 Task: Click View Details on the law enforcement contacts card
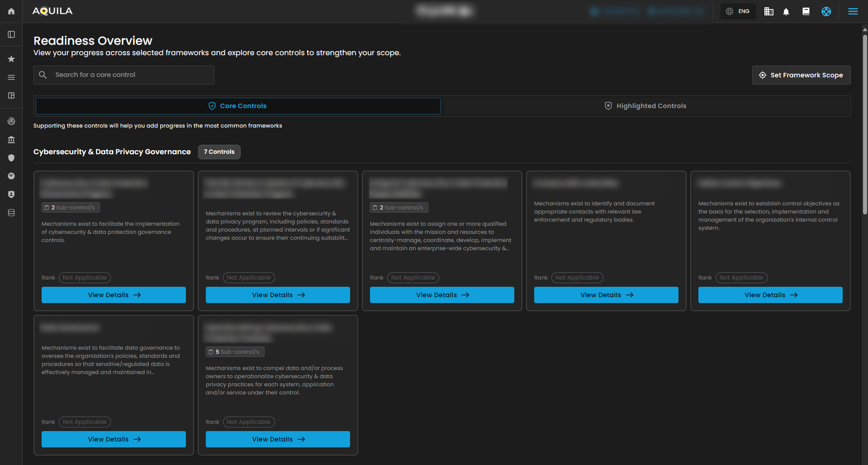[606, 295]
